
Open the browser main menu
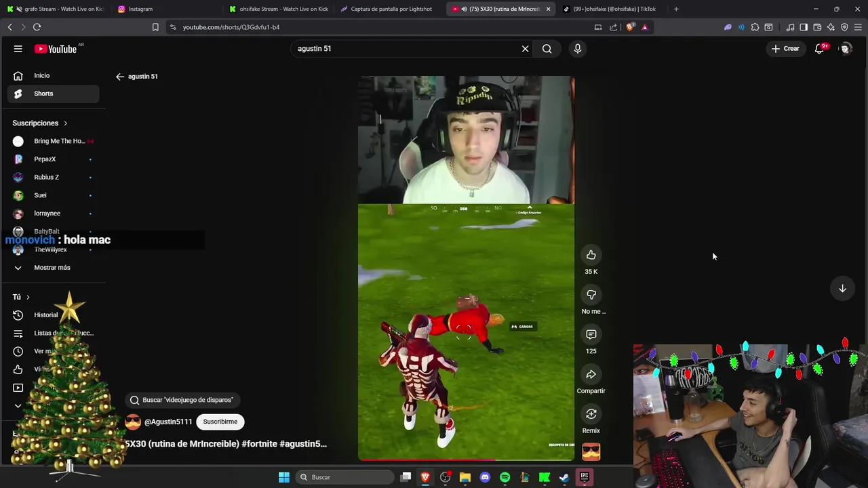click(x=858, y=27)
